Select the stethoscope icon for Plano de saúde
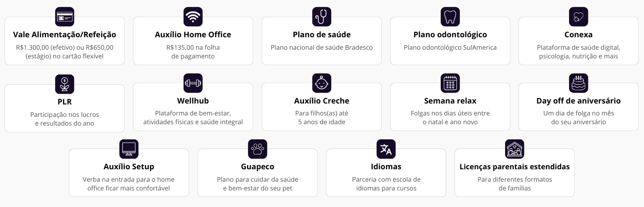The height and width of the screenshot is (207, 644). coord(322,17)
